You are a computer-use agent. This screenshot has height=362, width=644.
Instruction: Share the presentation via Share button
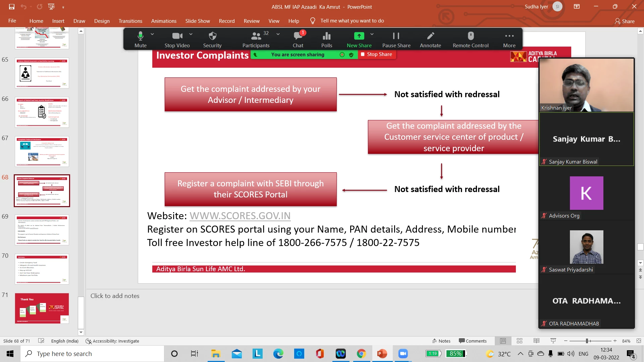point(625,21)
